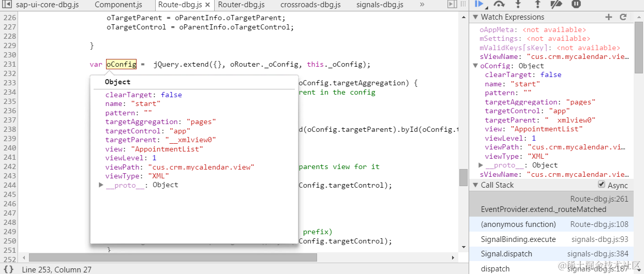Image resolution: width=644 pixels, height=274 pixels.
Task: Collapse the Call Stack section
Action: (476, 185)
